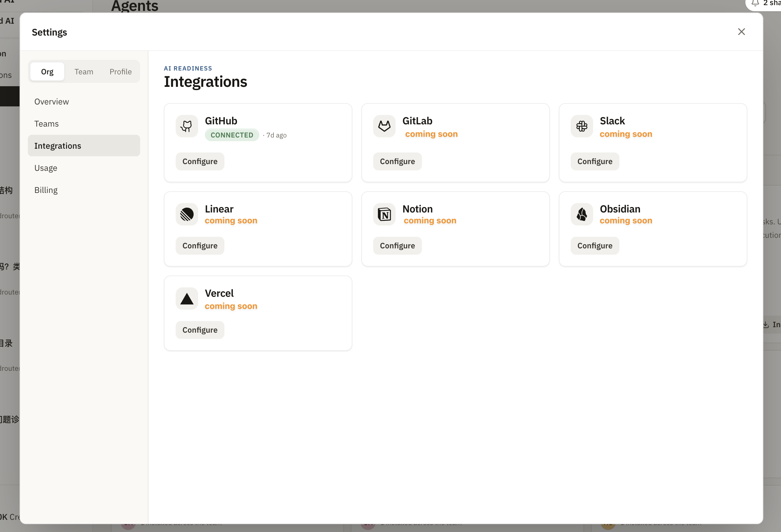Image resolution: width=781 pixels, height=532 pixels.
Task: Click Notion's 'coming soon' label
Action: point(430,221)
